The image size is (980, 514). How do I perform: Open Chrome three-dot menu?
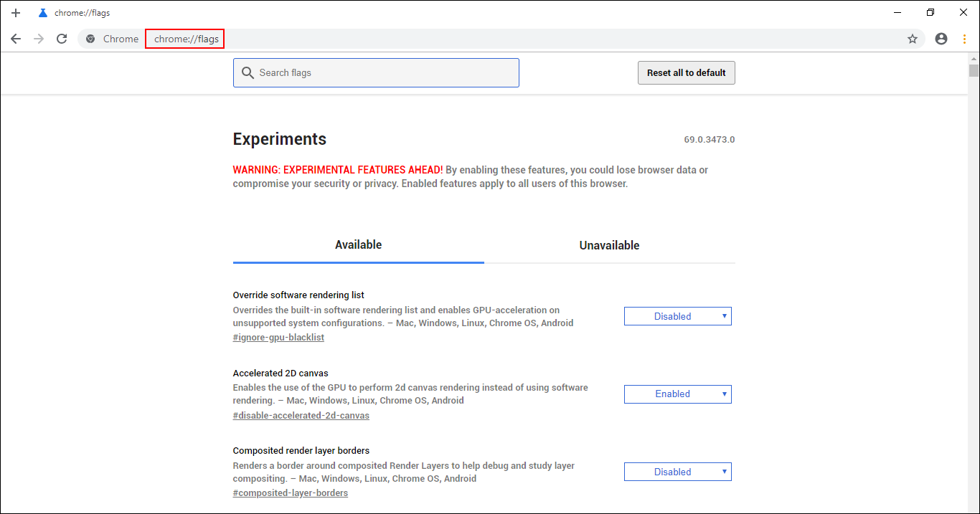point(965,39)
